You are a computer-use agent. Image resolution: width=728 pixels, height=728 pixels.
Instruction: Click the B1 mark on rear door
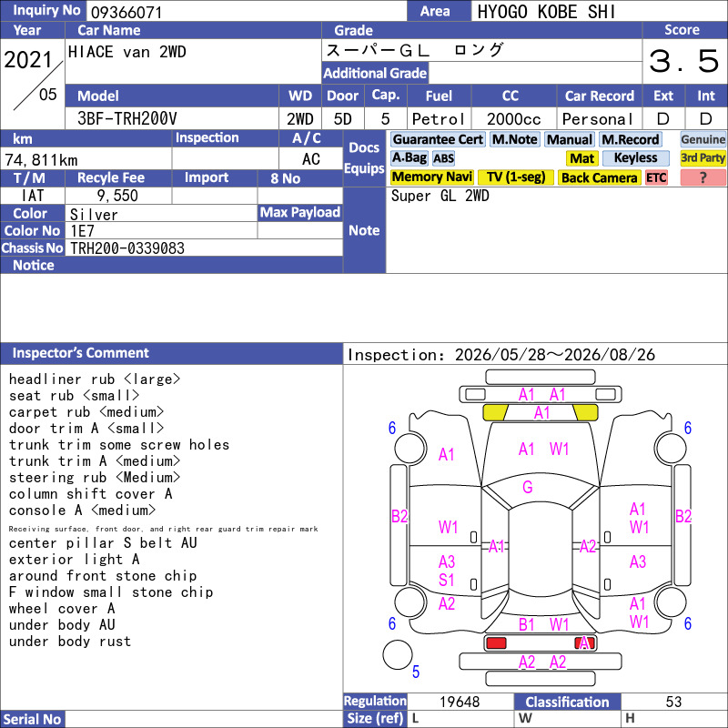(x=526, y=624)
